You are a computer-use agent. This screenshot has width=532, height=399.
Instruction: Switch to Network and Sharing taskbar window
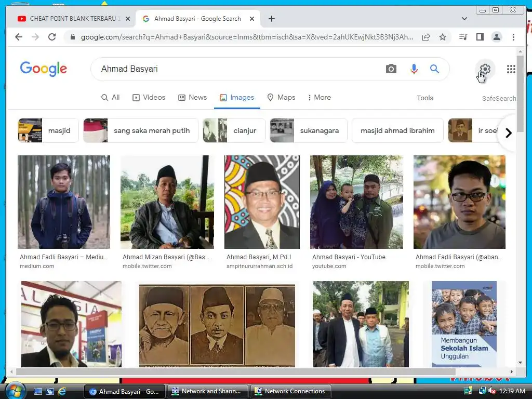point(208,391)
